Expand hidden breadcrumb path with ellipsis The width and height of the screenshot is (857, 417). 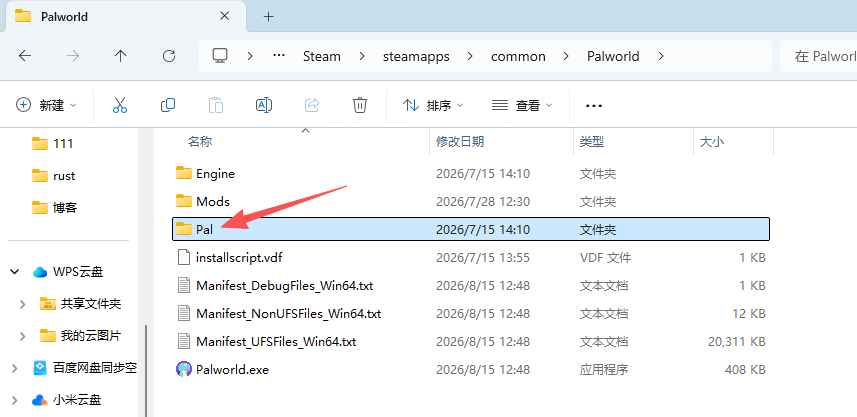pyautogui.click(x=279, y=56)
